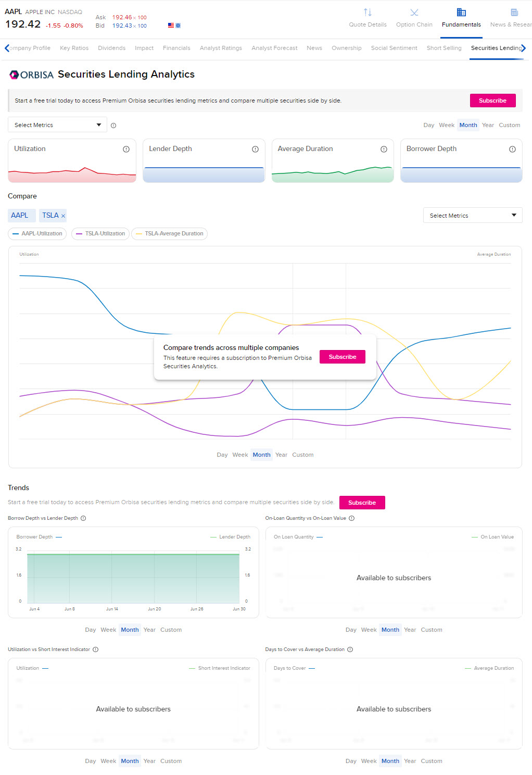Open Average Duration sparkline card
This screenshot has width=532, height=775.
click(x=333, y=160)
